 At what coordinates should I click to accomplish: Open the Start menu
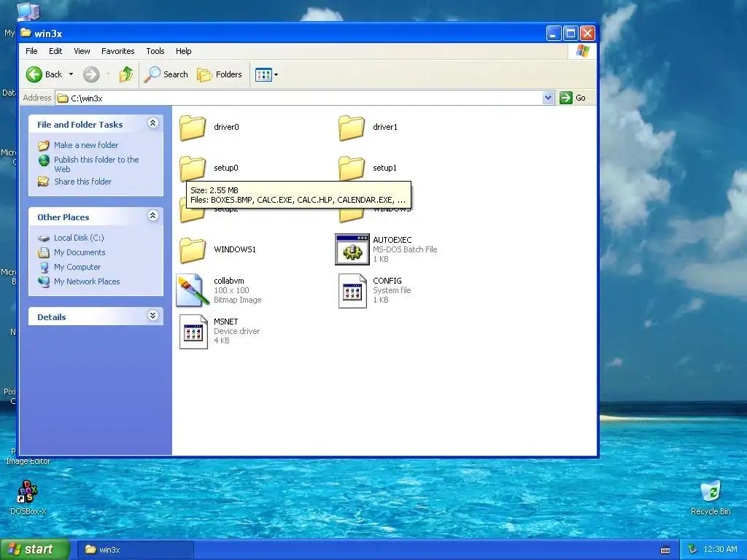point(35,549)
